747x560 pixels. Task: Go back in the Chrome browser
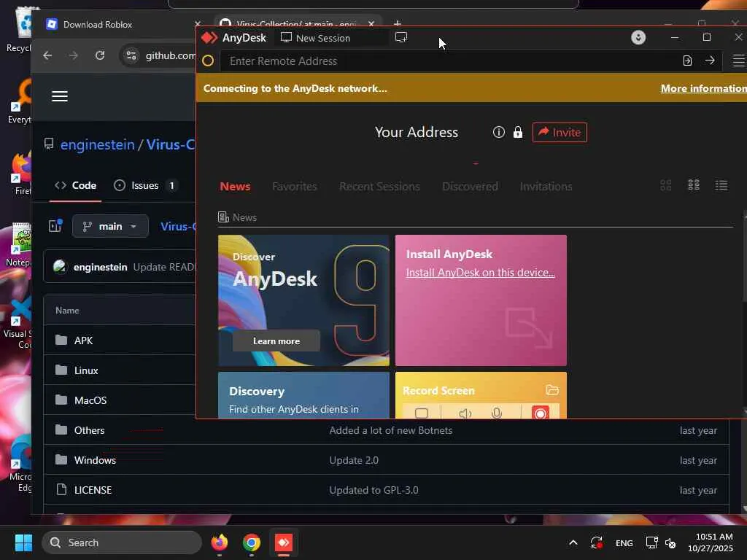pos(47,55)
